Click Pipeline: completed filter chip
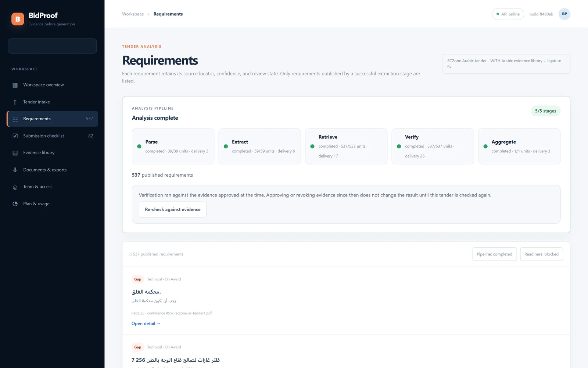The width and height of the screenshot is (588, 368). [494, 254]
